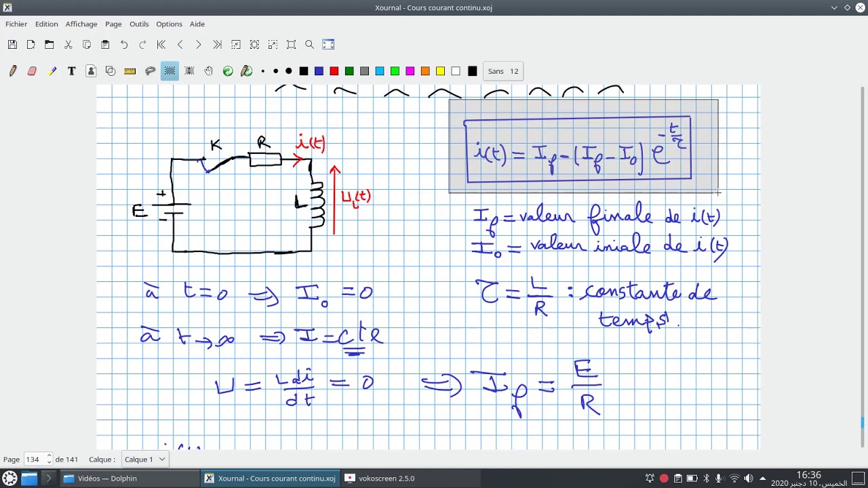This screenshot has width=868, height=488.
Task: Go to the next page
Action: 198,45
